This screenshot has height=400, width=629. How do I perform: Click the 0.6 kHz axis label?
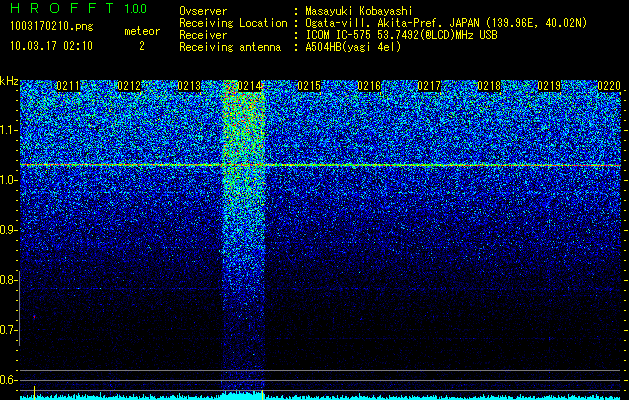(x=7, y=380)
